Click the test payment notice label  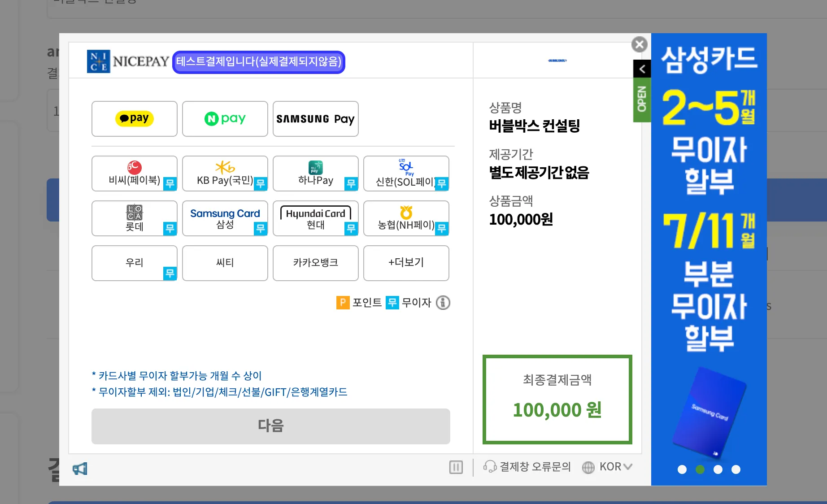click(259, 62)
